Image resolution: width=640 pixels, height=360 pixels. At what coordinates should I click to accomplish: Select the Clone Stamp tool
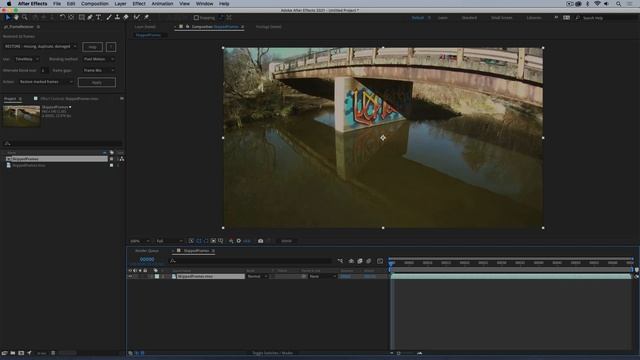click(117, 18)
